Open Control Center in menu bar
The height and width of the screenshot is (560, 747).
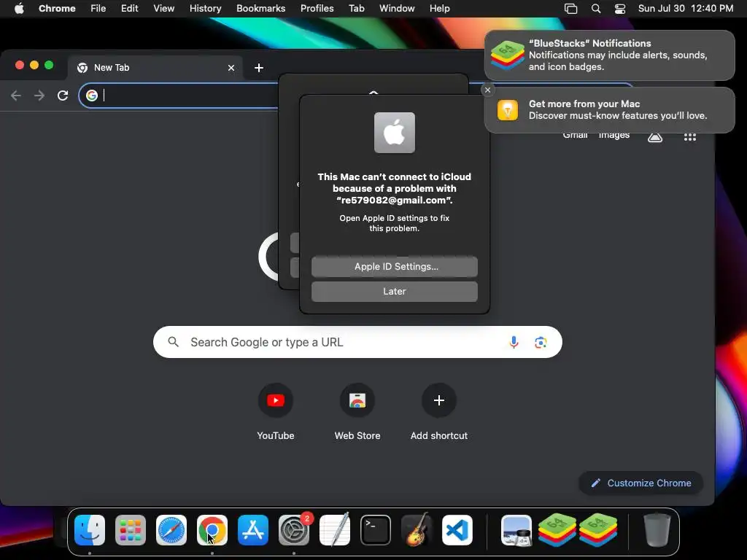(x=620, y=9)
